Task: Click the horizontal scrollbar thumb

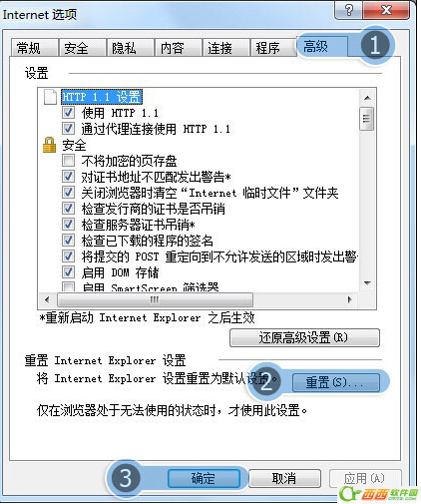Action: tap(155, 299)
